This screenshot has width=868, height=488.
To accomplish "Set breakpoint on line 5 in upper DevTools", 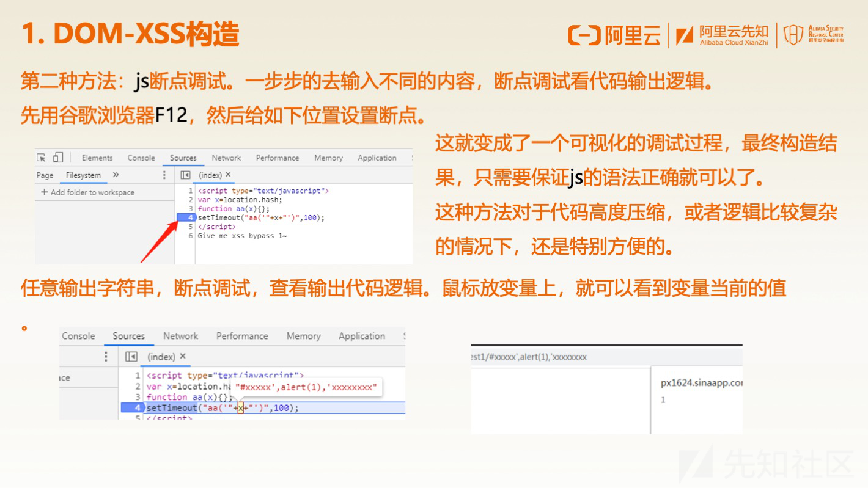I will [191, 227].
